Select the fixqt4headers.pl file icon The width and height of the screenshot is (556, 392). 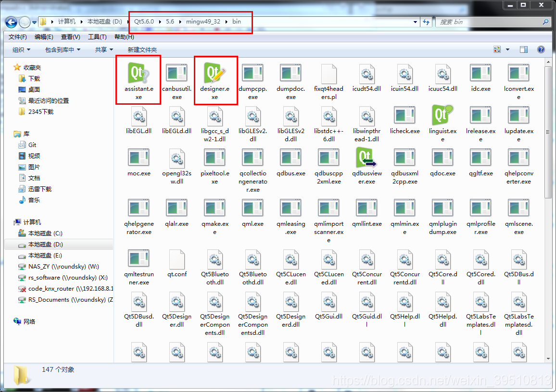click(329, 73)
